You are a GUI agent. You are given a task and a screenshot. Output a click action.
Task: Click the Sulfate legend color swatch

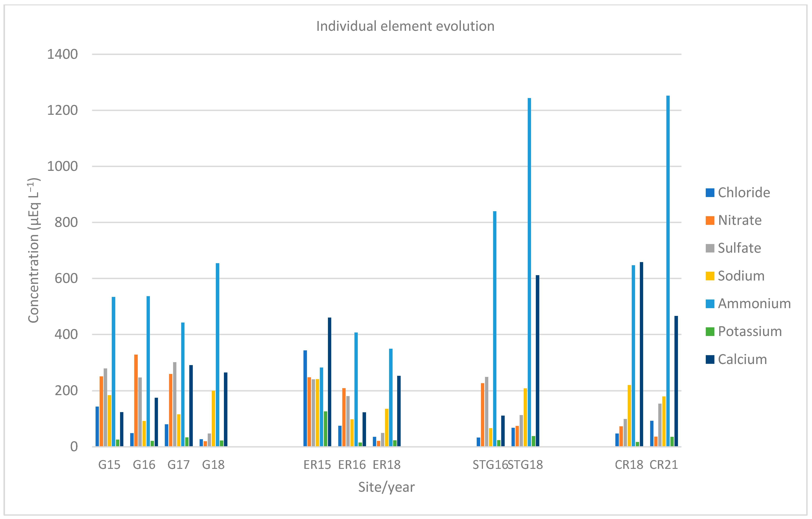[x=710, y=248]
